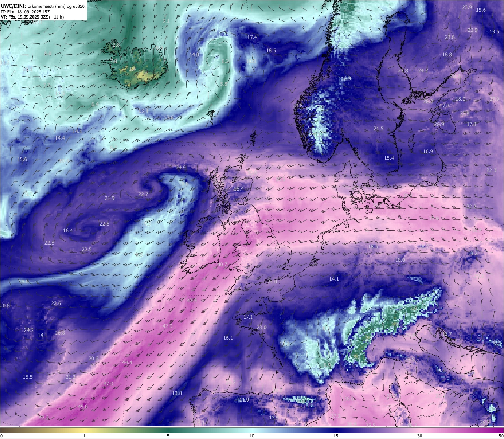The height and width of the screenshot is (439, 504).
Task: Click the 47.0 value in the magenta band
Action: pyautogui.click(x=108, y=383)
